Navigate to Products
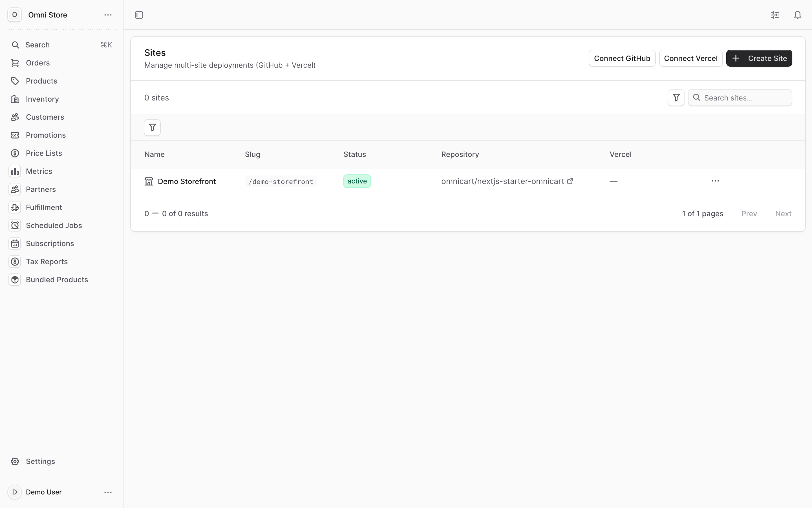 click(62, 81)
